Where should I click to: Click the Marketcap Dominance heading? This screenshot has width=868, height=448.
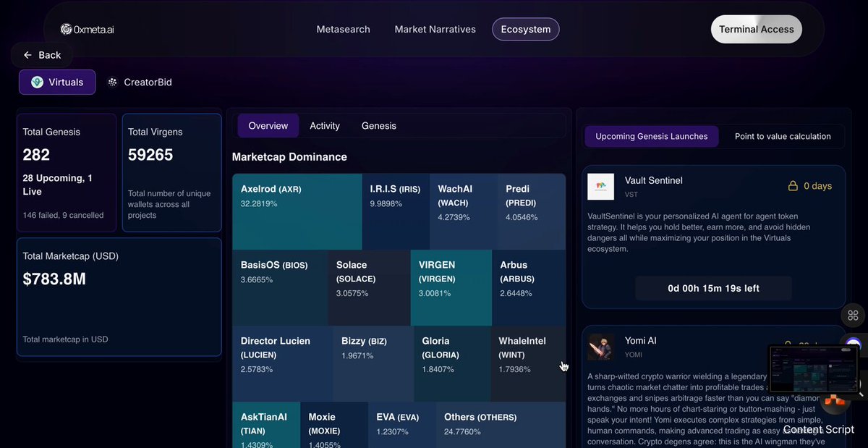(x=289, y=157)
